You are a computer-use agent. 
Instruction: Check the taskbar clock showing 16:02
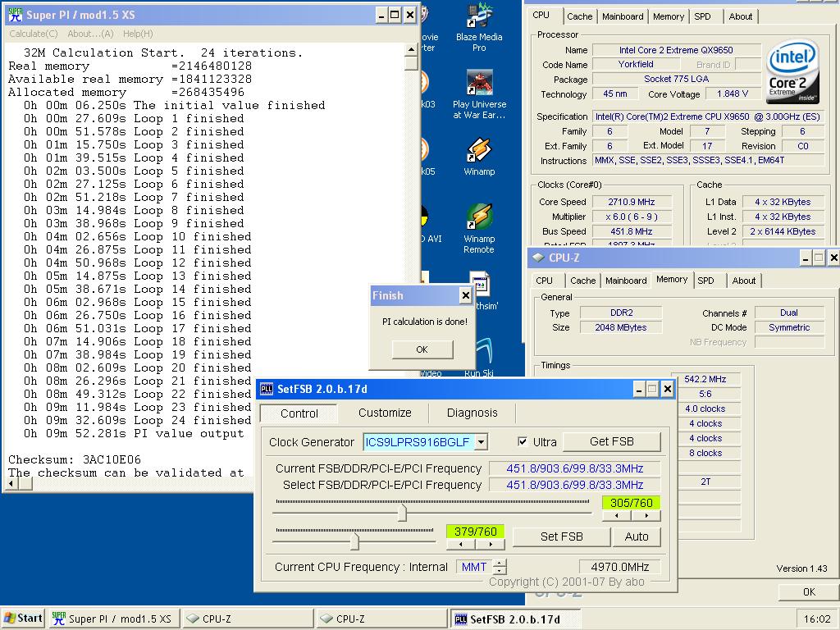(x=816, y=619)
